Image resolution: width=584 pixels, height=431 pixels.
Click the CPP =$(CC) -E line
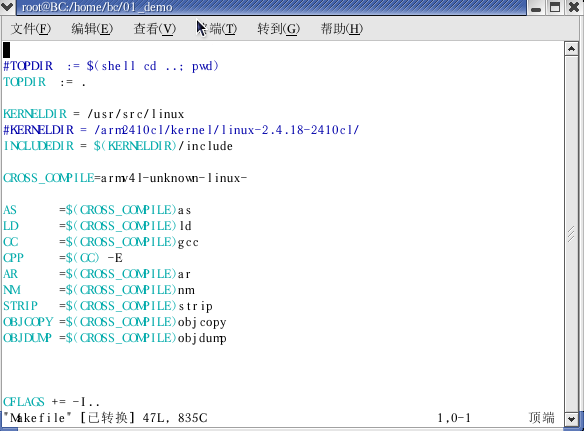[63, 258]
